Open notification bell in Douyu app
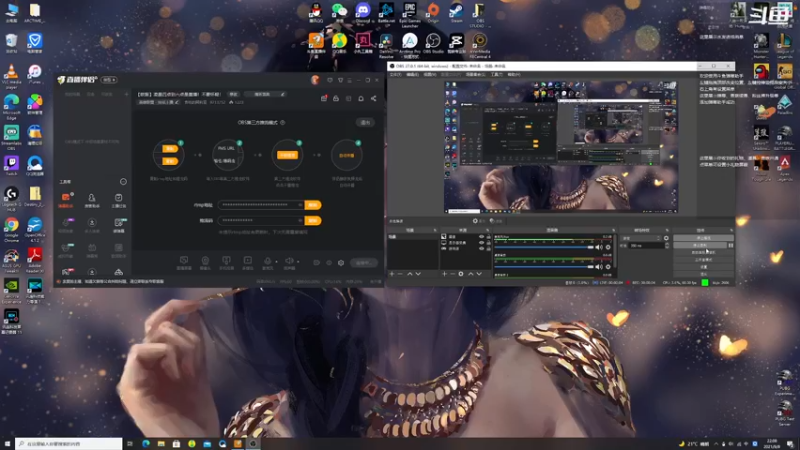The image size is (800, 450). pyautogui.click(x=361, y=98)
